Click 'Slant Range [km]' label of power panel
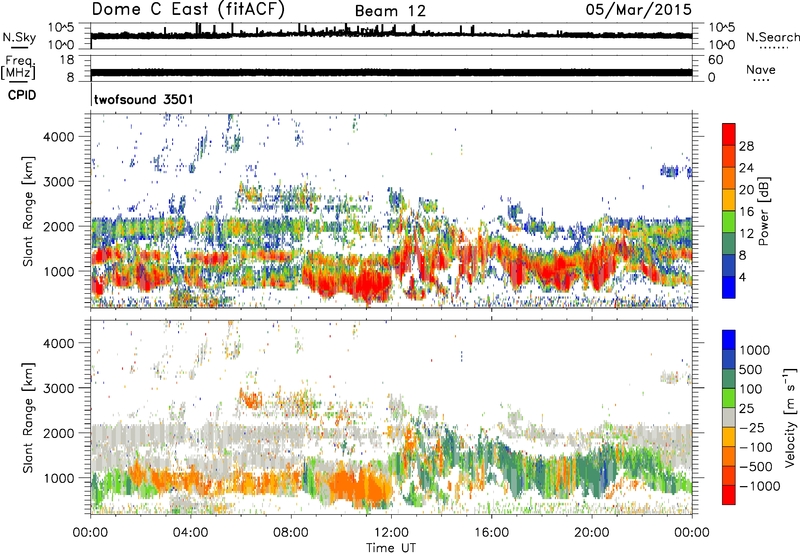Image resolution: width=800 pixels, height=554 pixels. [x=28, y=211]
